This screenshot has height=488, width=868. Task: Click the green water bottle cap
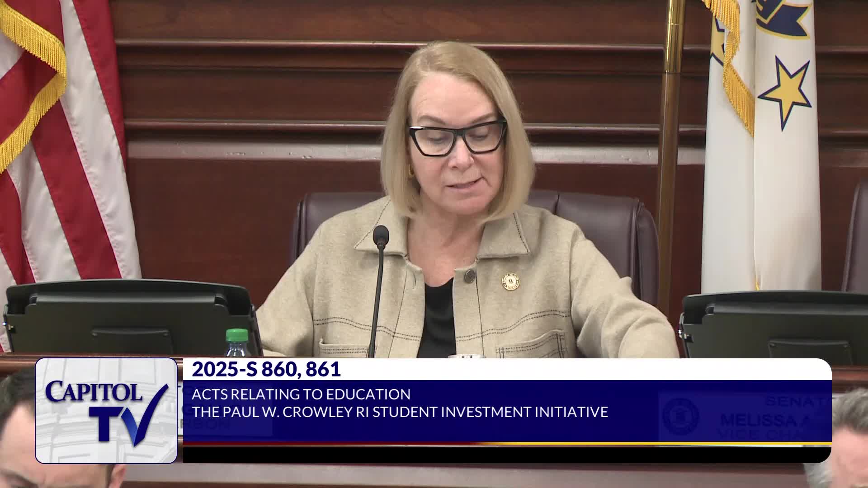point(237,336)
